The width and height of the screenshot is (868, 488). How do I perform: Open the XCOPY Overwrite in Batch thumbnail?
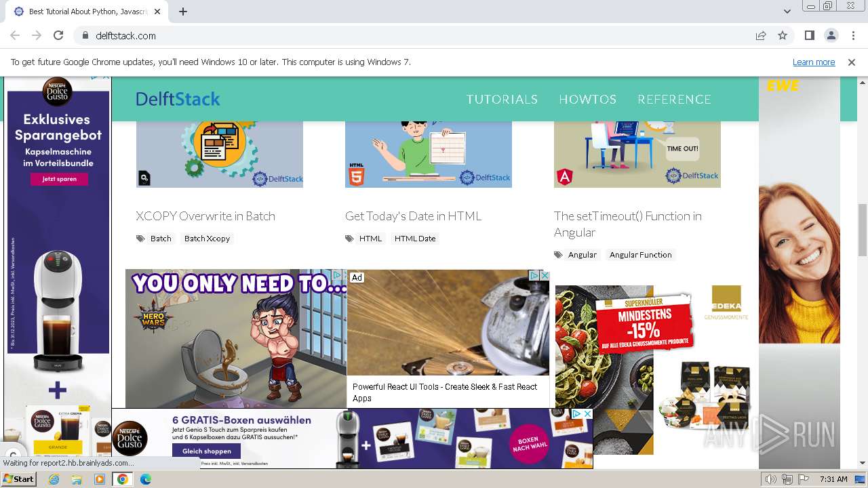(x=220, y=155)
